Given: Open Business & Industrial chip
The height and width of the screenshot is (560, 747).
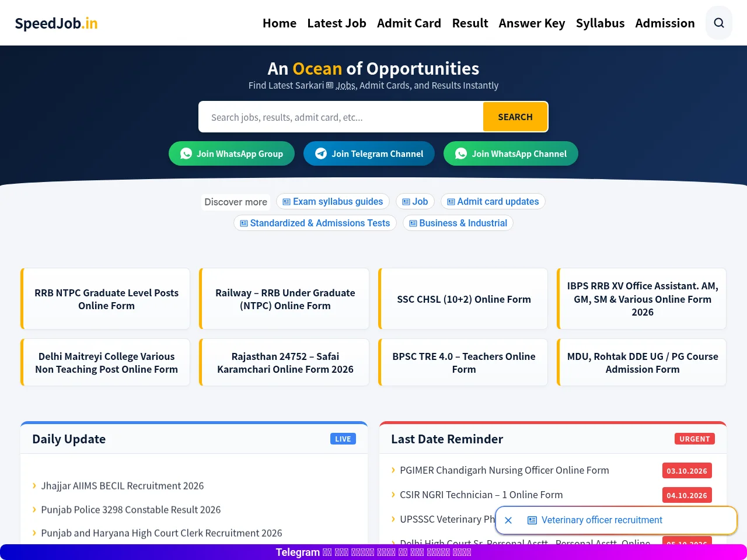Looking at the screenshot, I should click(x=458, y=223).
